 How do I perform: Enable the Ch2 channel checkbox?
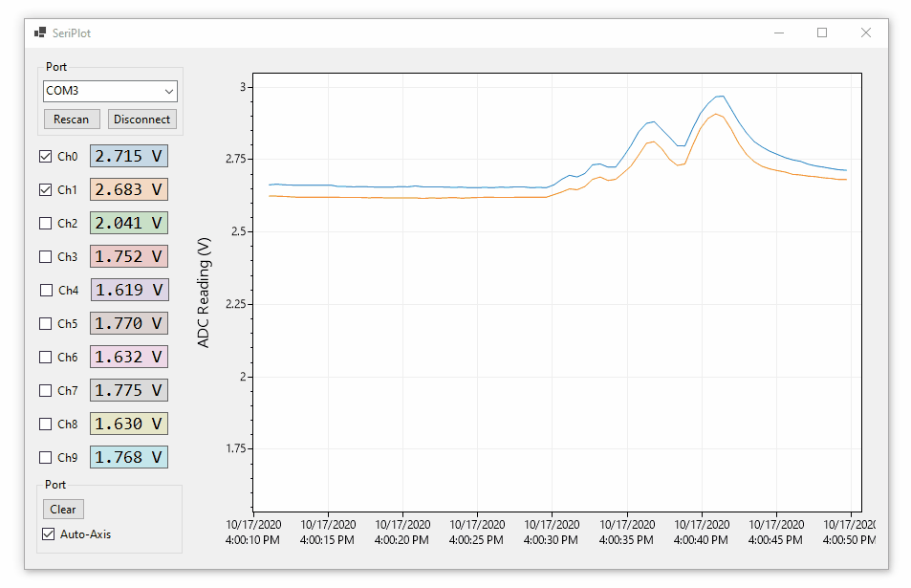pos(46,223)
